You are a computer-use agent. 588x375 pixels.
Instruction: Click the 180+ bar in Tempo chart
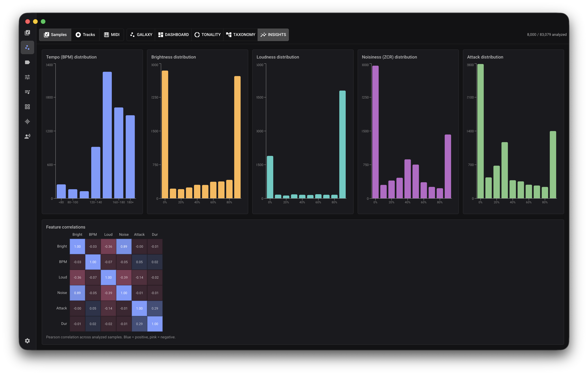pyautogui.click(x=130, y=157)
